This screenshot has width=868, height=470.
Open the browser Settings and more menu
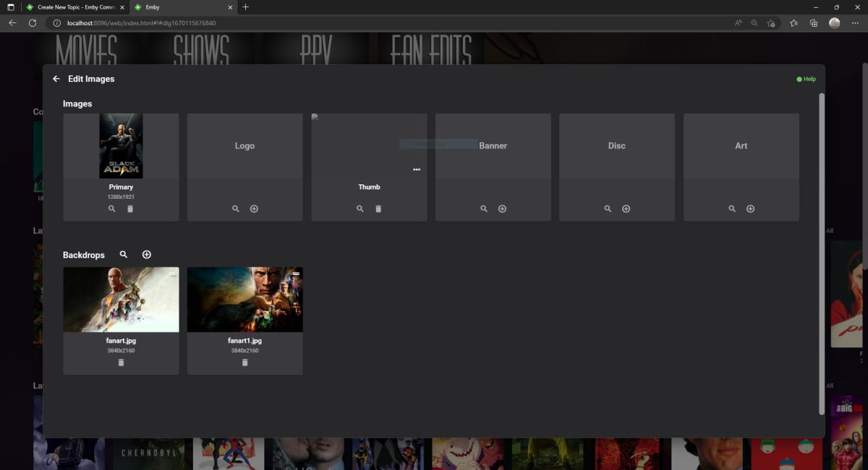[x=855, y=23]
